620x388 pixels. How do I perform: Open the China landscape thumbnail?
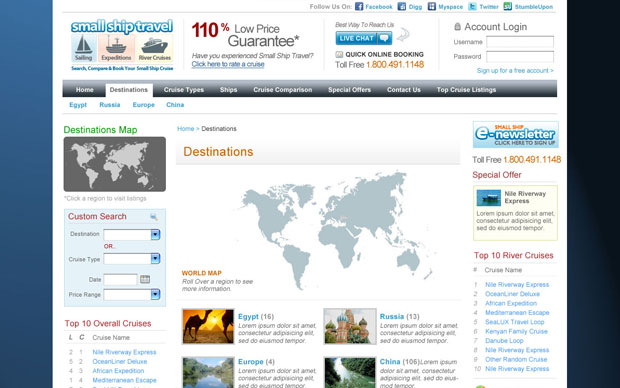[x=350, y=373]
